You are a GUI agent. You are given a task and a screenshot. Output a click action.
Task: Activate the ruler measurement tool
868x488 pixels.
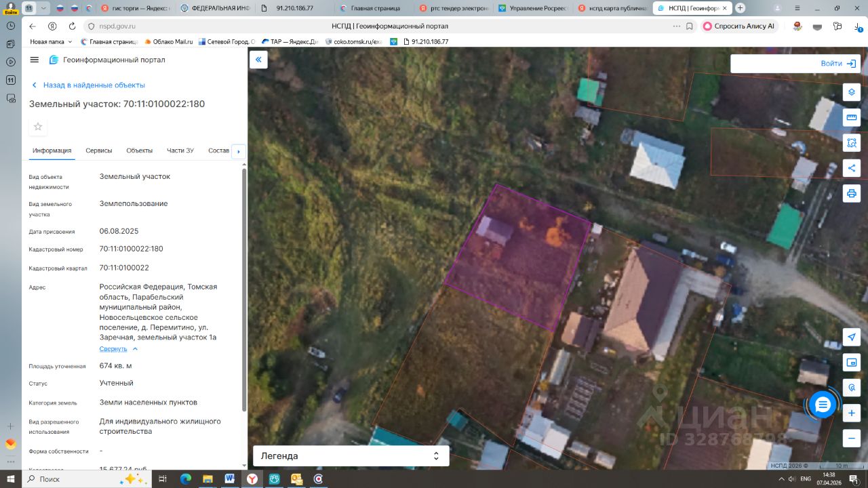click(x=852, y=118)
